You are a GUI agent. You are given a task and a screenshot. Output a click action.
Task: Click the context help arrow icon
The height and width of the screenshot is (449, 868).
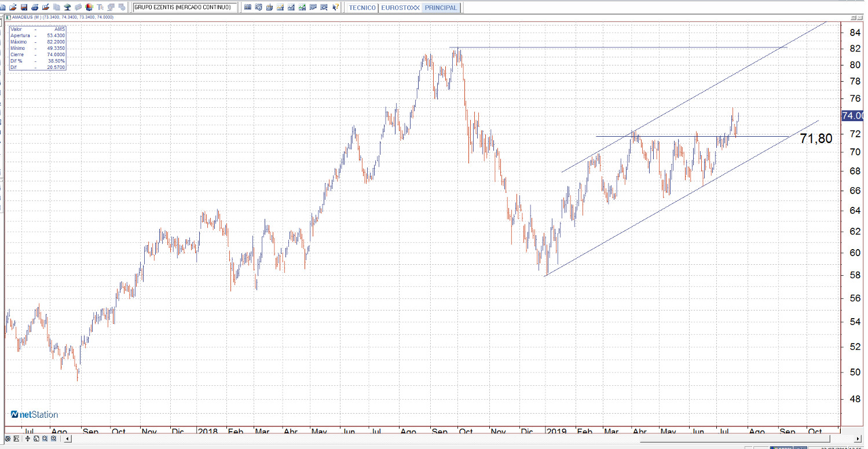(335, 8)
